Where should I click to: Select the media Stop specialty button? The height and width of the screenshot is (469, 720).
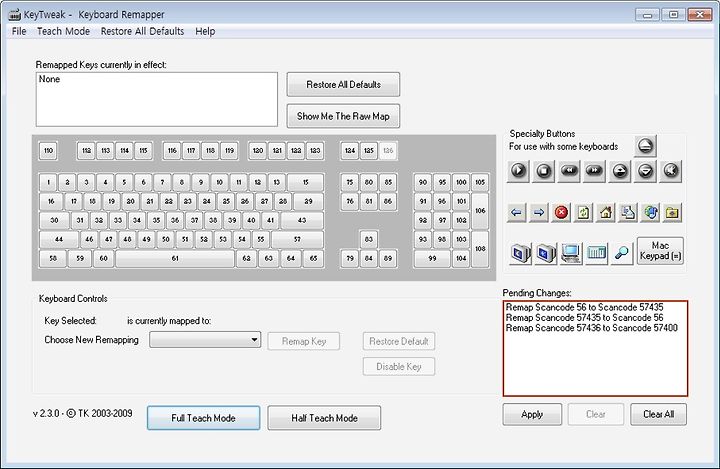click(x=544, y=171)
